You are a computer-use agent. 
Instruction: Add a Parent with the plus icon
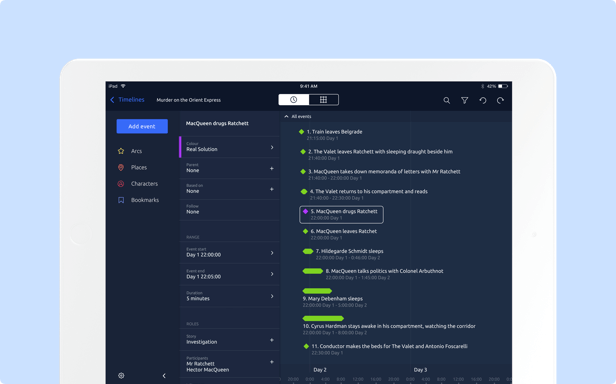[x=272, y=168]
